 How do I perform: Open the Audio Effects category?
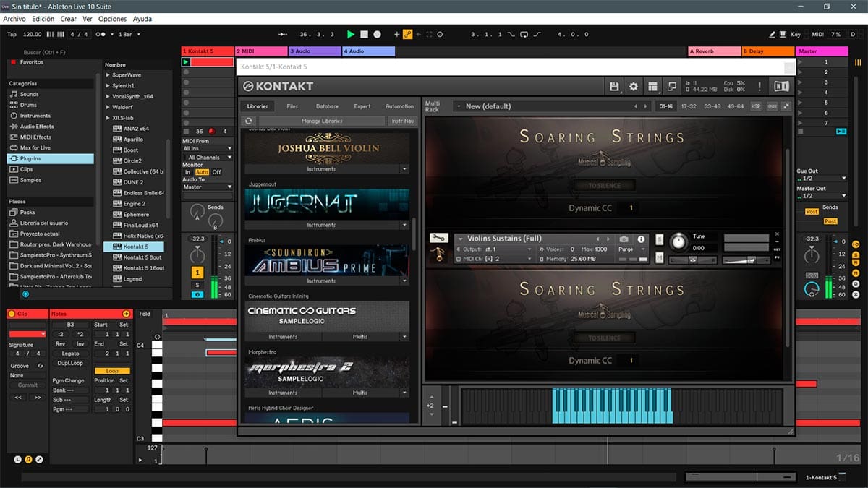(51, 127)
